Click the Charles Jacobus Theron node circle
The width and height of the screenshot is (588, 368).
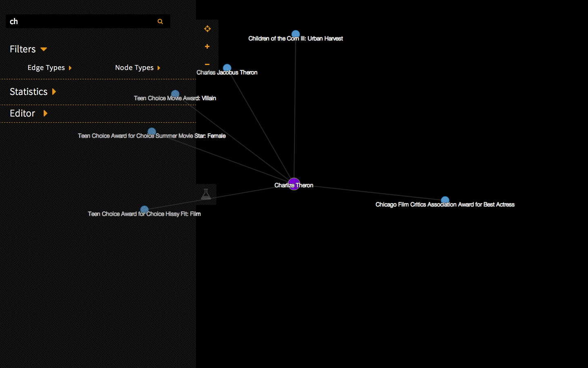pyautogui.click(x=227, y=68)
